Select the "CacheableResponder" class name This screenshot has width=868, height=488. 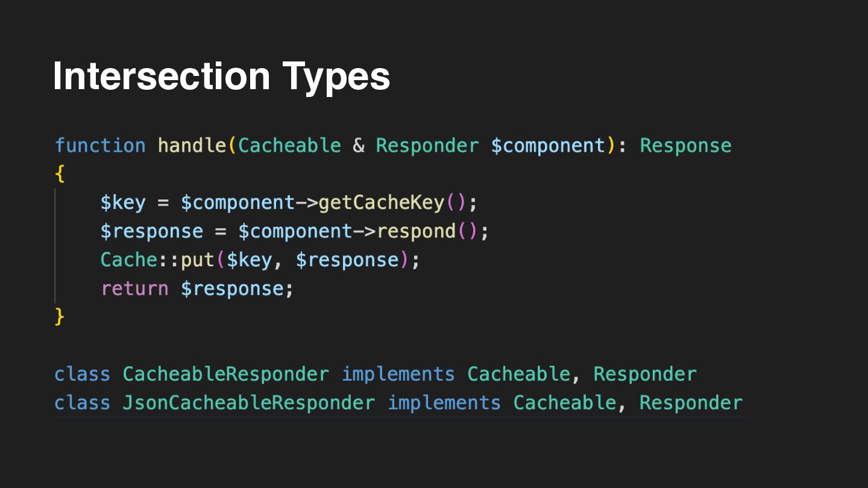tap(226, 374)
